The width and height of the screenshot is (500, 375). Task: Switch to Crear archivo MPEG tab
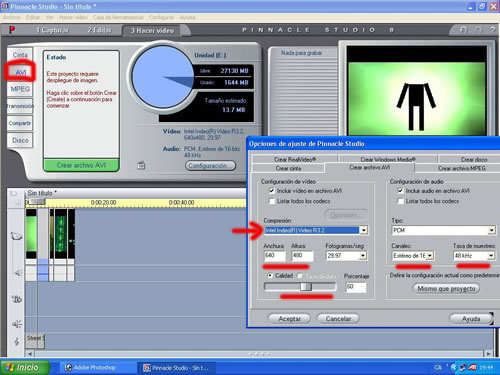(x=462, y=168)
